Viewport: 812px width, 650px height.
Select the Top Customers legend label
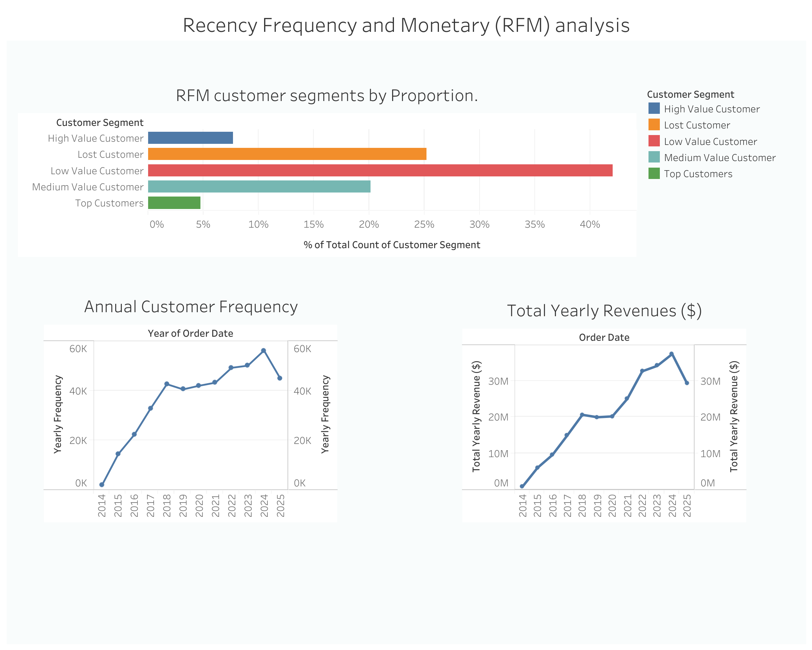tap(698, 174)
